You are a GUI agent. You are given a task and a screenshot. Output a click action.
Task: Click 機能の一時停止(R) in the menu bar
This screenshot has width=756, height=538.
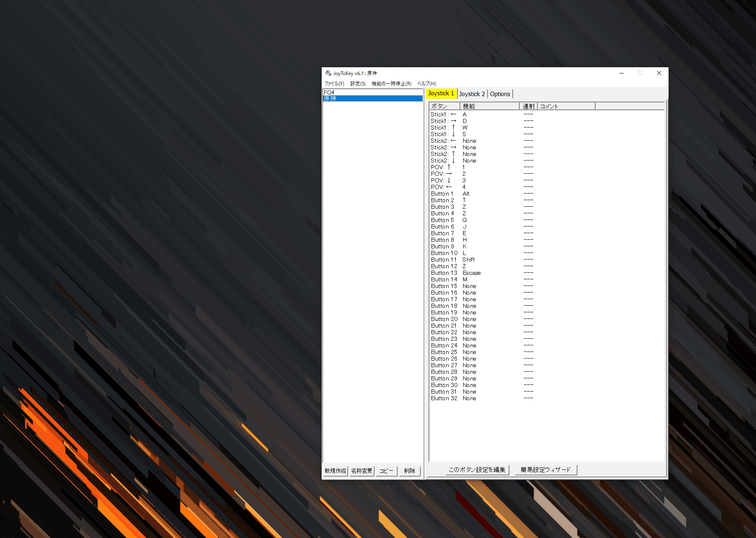tap(390, 83)
